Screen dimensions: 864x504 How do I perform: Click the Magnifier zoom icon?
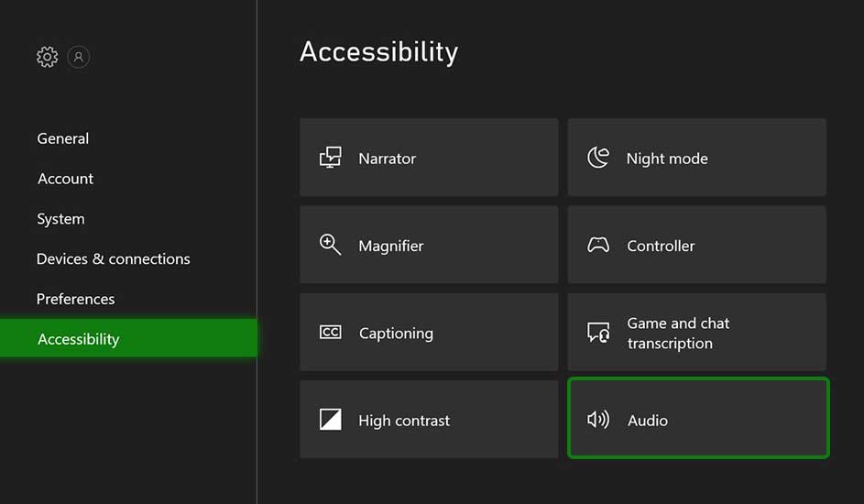[330, 245]
